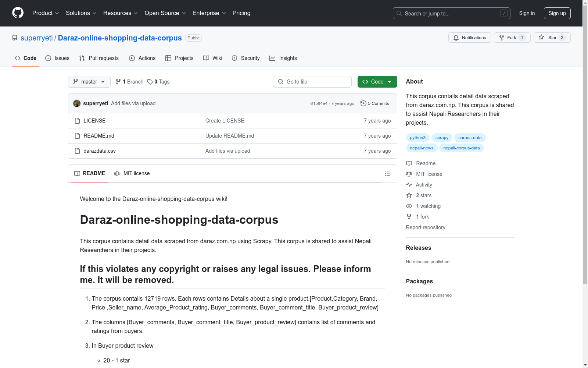Open the Projects tab
The image size is (588, 368).
tap(179, 58)
